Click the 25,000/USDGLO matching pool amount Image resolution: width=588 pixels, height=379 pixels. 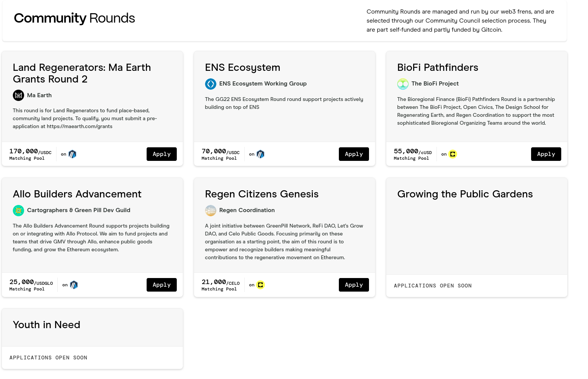[31, 282]
